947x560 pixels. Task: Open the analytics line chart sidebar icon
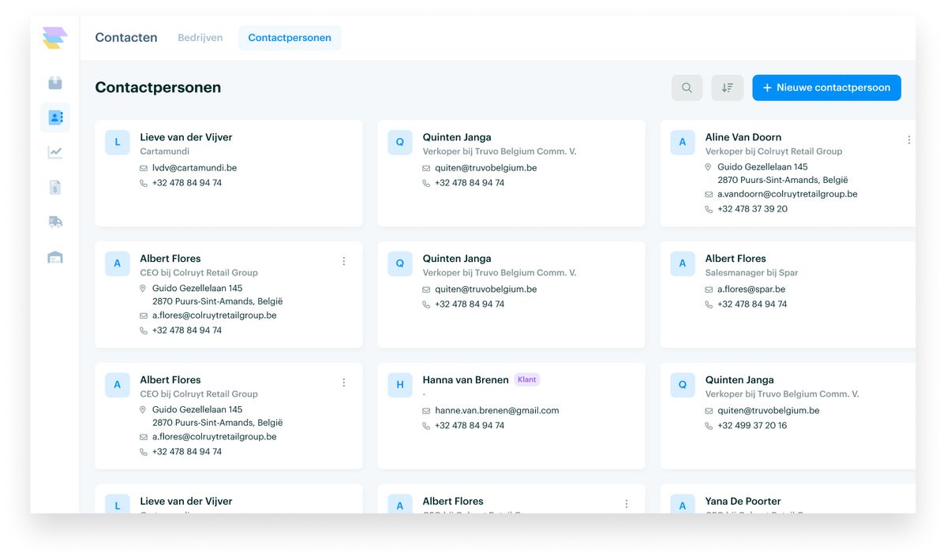55,152
